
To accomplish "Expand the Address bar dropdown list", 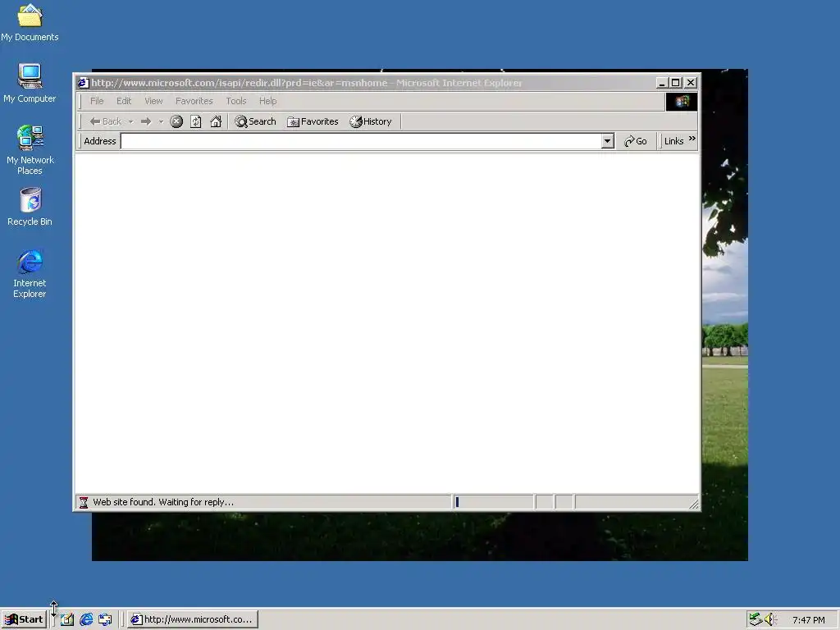I will tap(607, 141).
